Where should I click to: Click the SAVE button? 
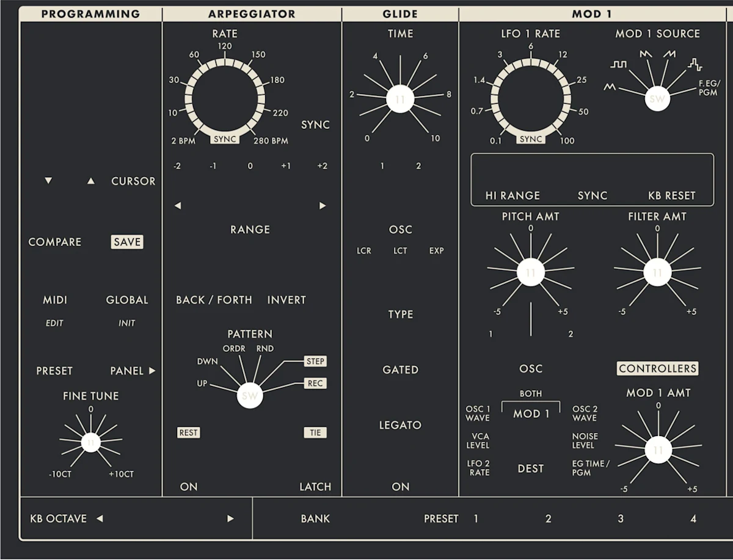pyautogui.click(x=127, y=242)
